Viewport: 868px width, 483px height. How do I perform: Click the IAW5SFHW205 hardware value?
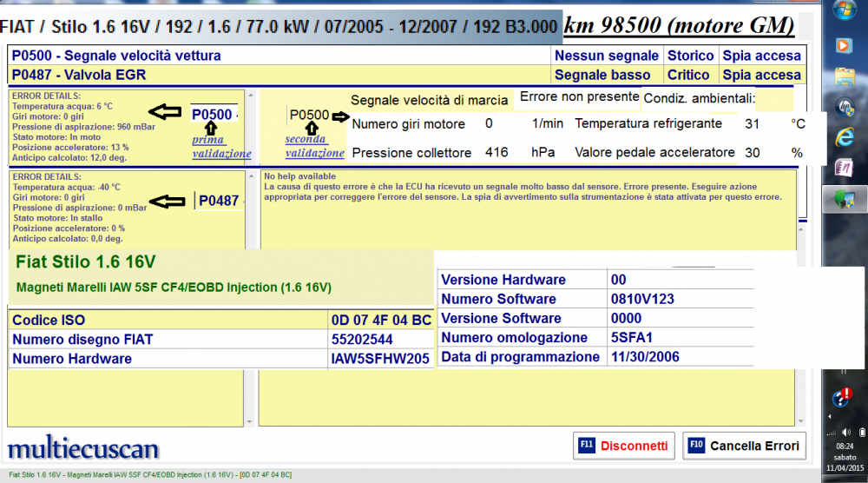click(380, 359)
